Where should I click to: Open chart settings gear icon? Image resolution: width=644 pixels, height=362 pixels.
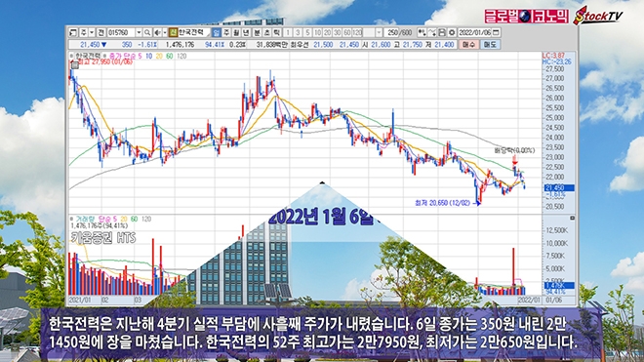click(x=452, y=32)
